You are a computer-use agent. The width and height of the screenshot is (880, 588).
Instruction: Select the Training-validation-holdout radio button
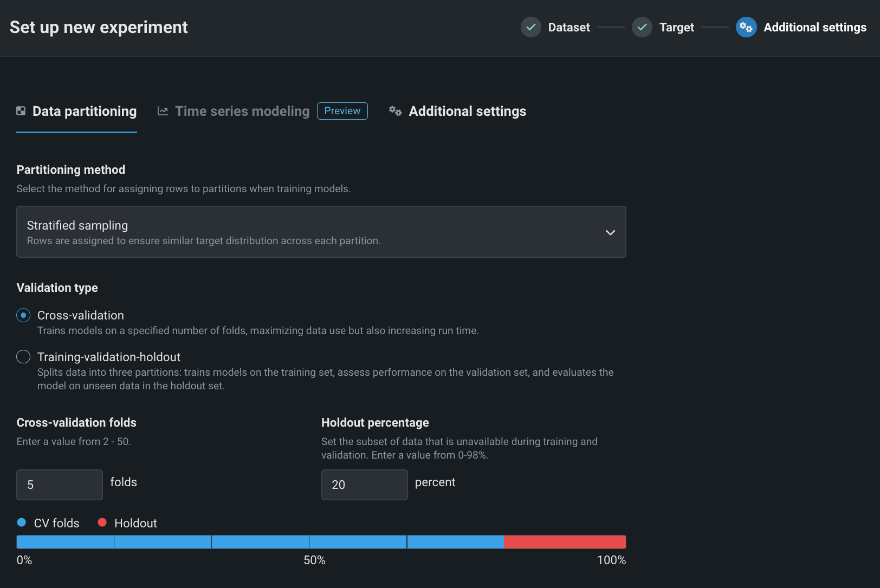pyautogui.click(x=23, y=357)
